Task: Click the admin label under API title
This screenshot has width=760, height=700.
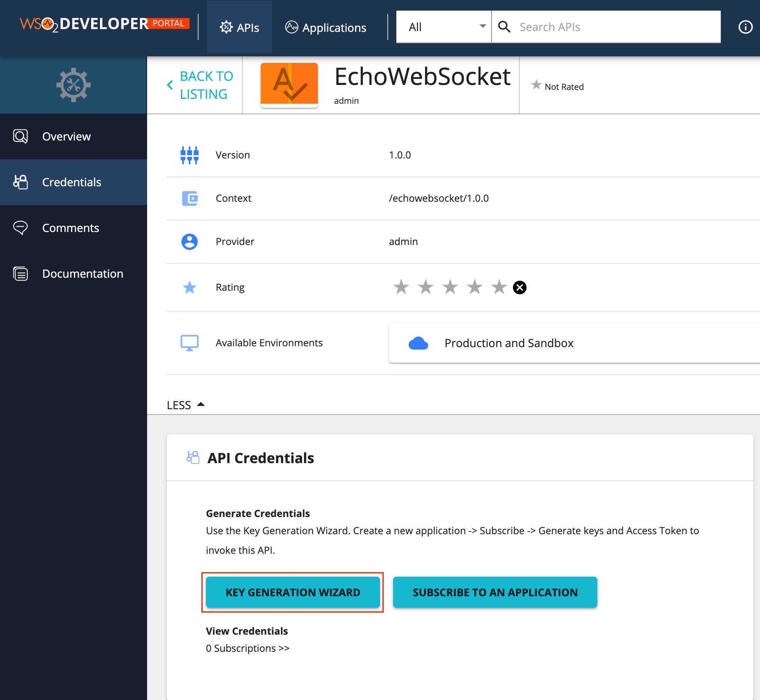Action: 346,101
